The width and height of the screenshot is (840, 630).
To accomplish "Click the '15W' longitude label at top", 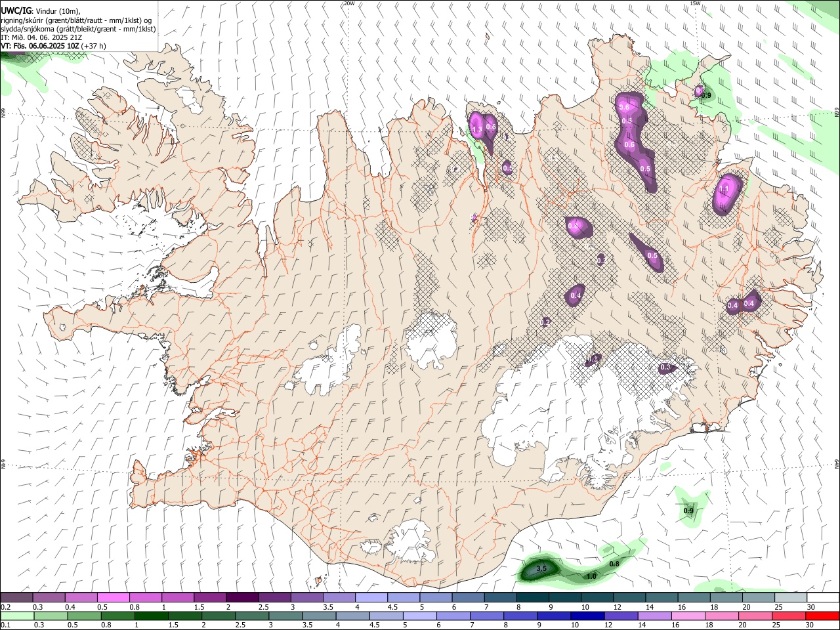I will (695, 3).
